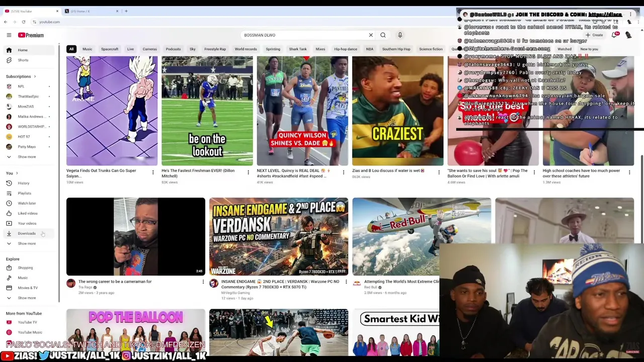Click the YouTube Premium logo
This screenshot has height=362, width=644.
(31, 35)
